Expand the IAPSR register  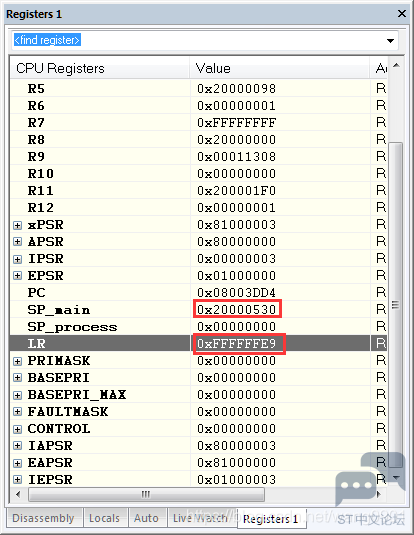17,446
